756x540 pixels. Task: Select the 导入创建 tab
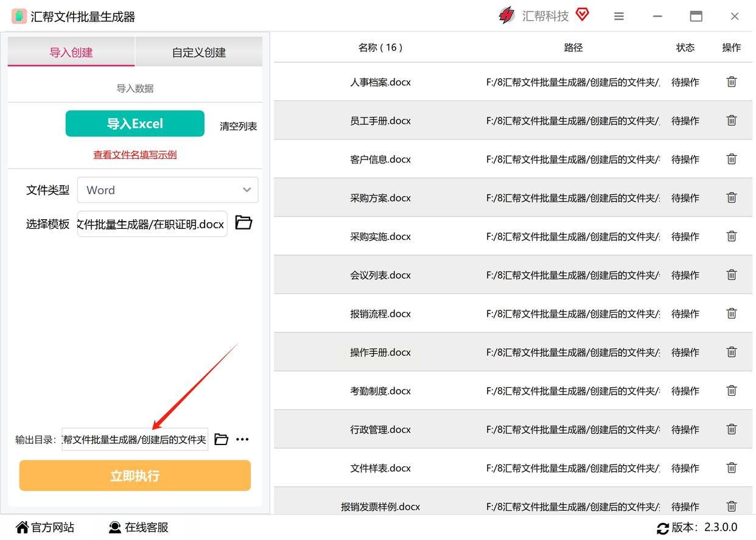[71, 52]
